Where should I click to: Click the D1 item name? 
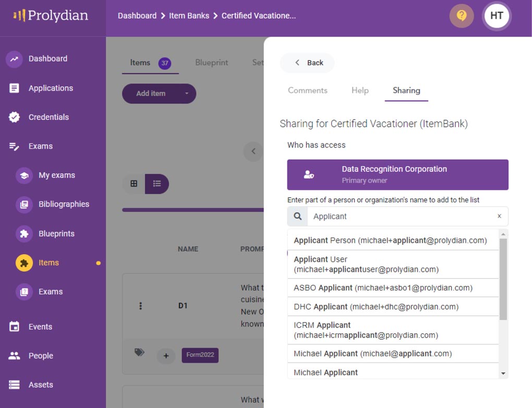pyautogui.click(x=183, y=306)
